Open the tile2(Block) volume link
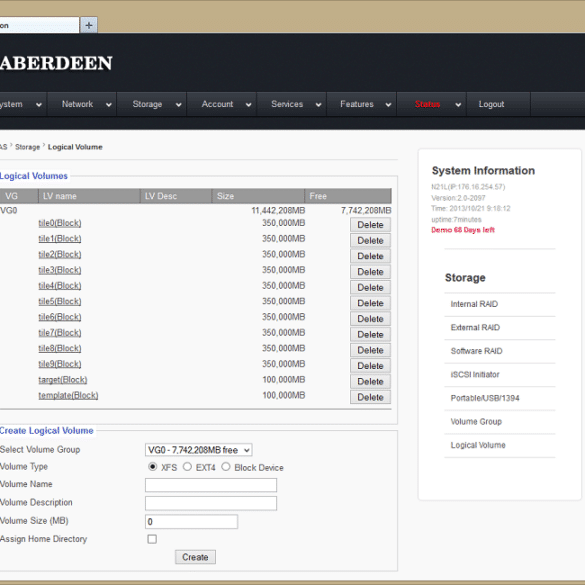Viewport: 585px width, 585px height. click(x=60, y=254)
